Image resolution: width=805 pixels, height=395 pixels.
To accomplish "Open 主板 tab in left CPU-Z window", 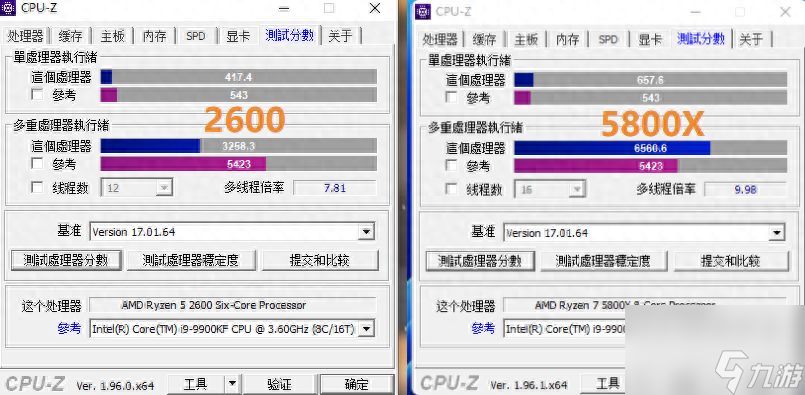I will point(112,36).
